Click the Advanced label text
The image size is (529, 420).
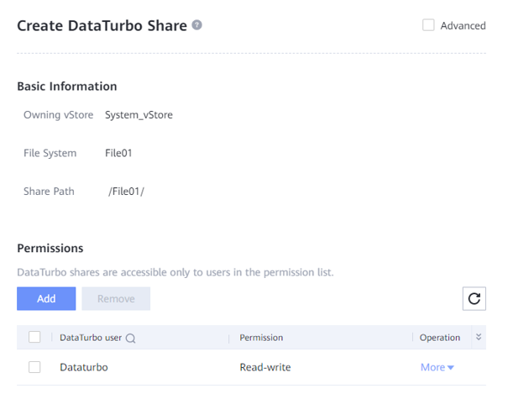click(x=463, y=26)
